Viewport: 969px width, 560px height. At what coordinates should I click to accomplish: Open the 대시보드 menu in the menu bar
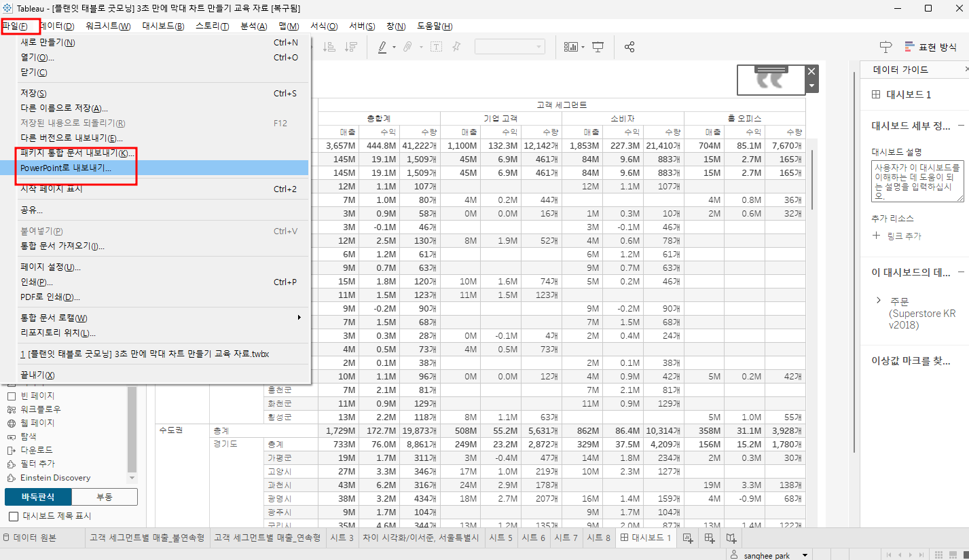pos(163,26)
